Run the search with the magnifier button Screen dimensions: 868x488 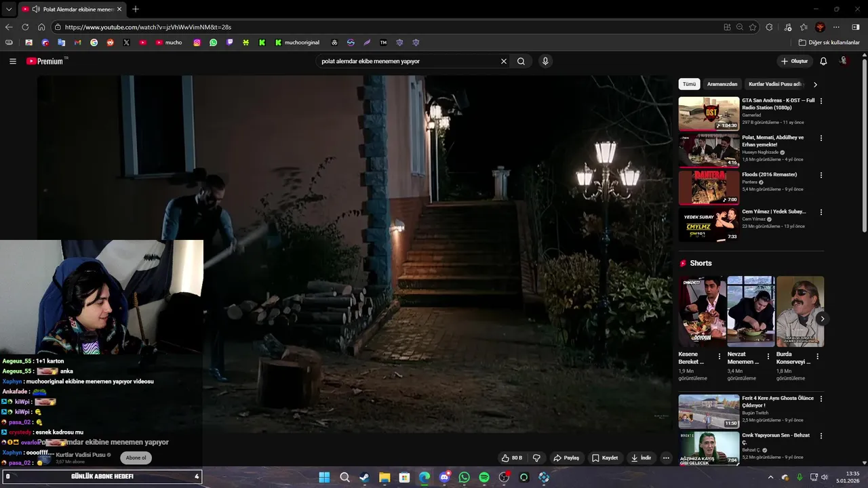click(x=521, y=61)
